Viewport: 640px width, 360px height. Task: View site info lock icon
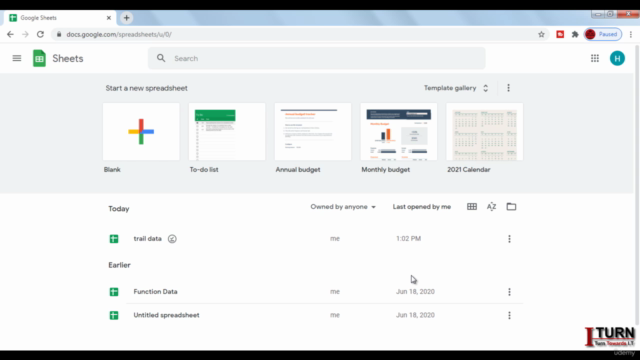pos(59,34)
